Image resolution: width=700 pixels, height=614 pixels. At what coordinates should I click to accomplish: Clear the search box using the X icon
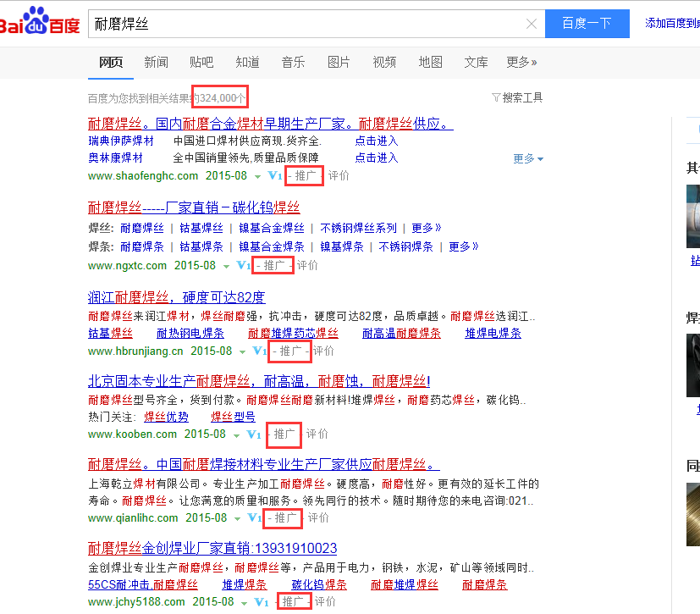coord(532,23)
